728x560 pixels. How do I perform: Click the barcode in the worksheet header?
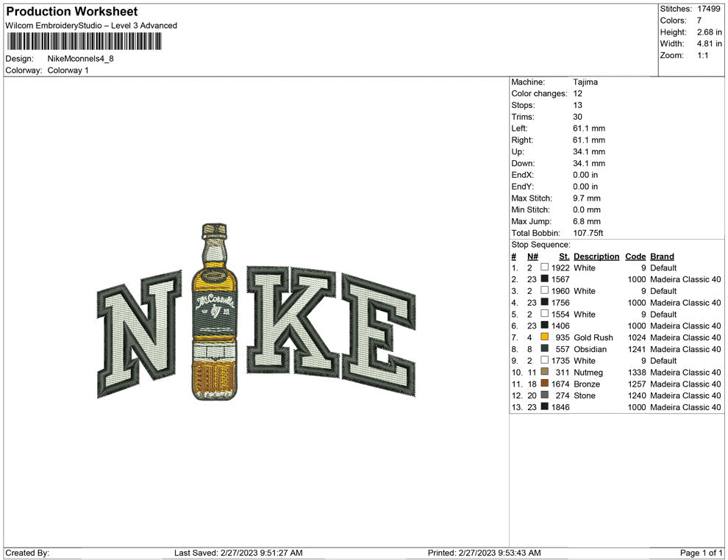pos(84,41)
